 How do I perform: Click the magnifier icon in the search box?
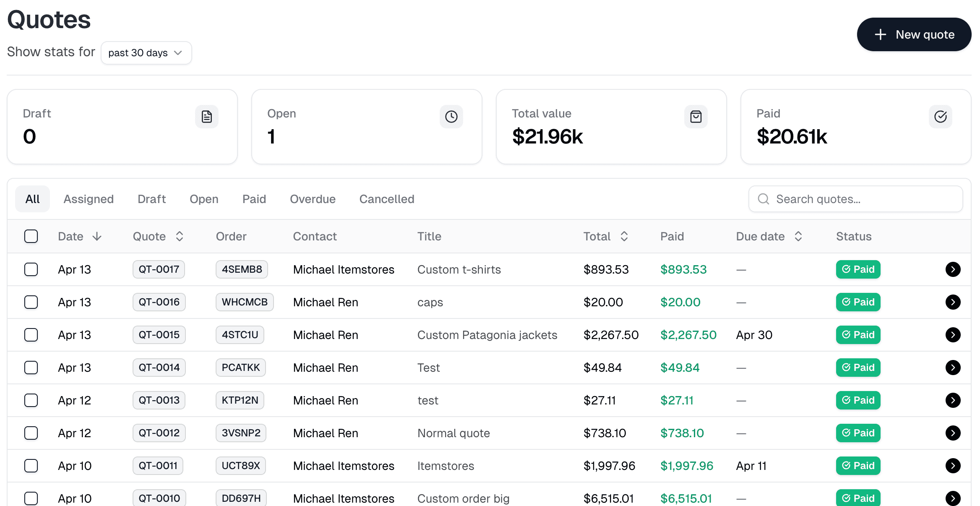764,199
